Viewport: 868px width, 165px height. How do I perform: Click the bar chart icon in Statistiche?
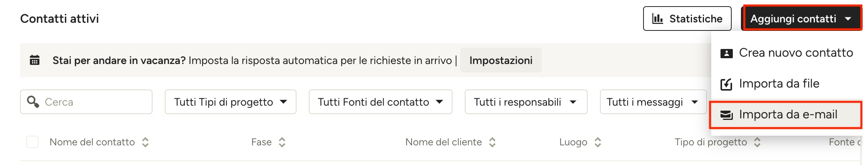pos(657,19)
